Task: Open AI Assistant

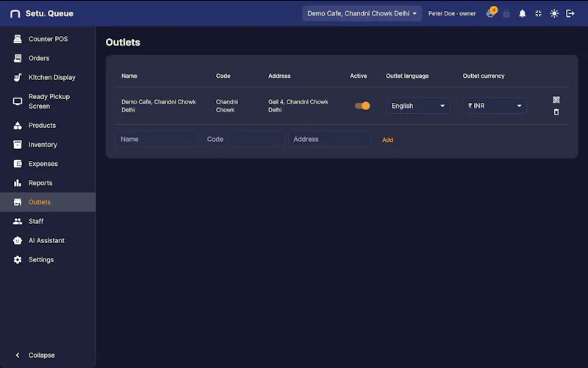Action: pyautogui.click(x=48, y=241)
